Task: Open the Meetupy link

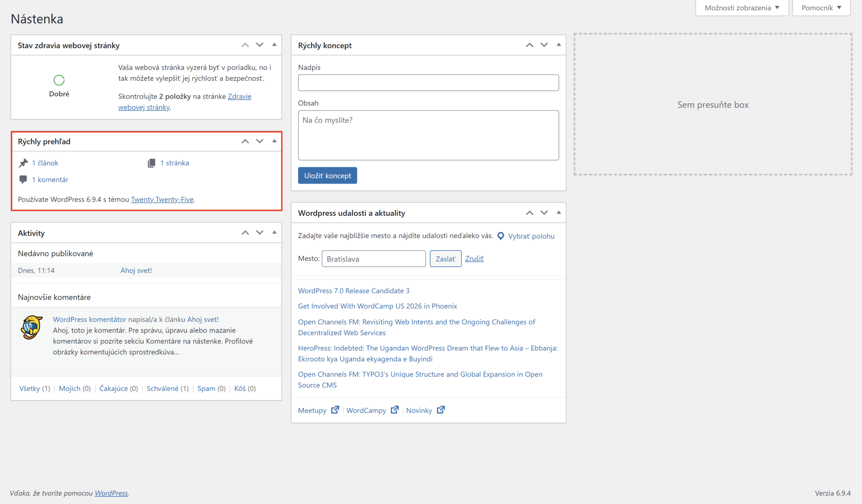Action: coord(312,410)
